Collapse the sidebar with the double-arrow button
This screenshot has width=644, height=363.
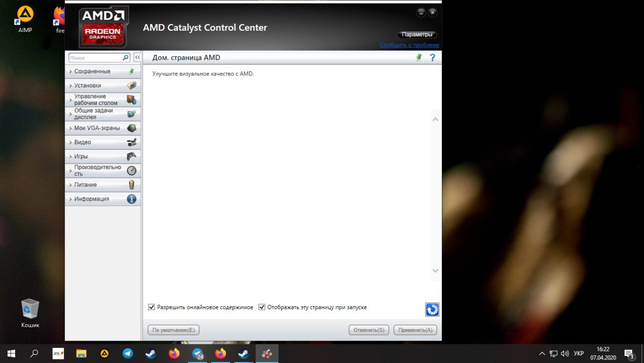tap(137, 58)
